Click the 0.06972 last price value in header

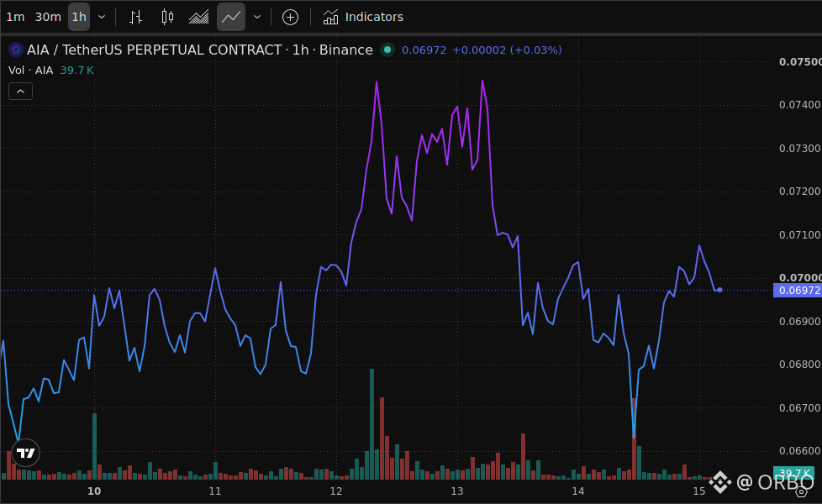click(x=424, y=50)
